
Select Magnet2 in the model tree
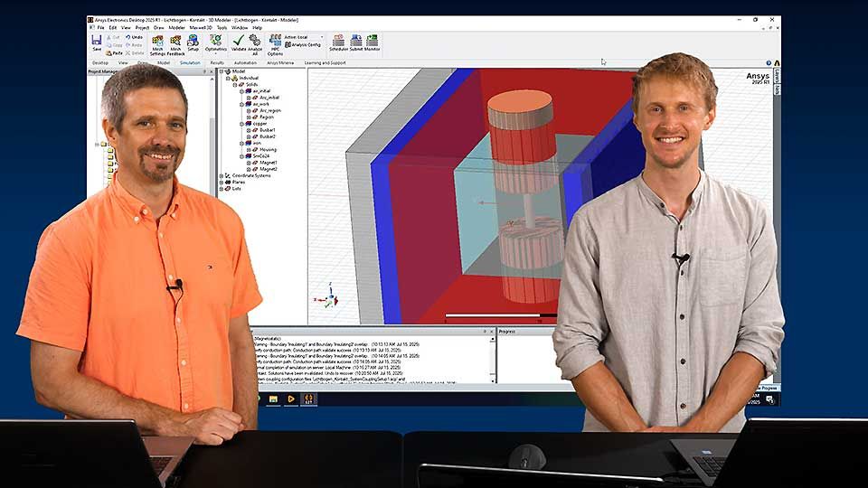coord(269,169)
